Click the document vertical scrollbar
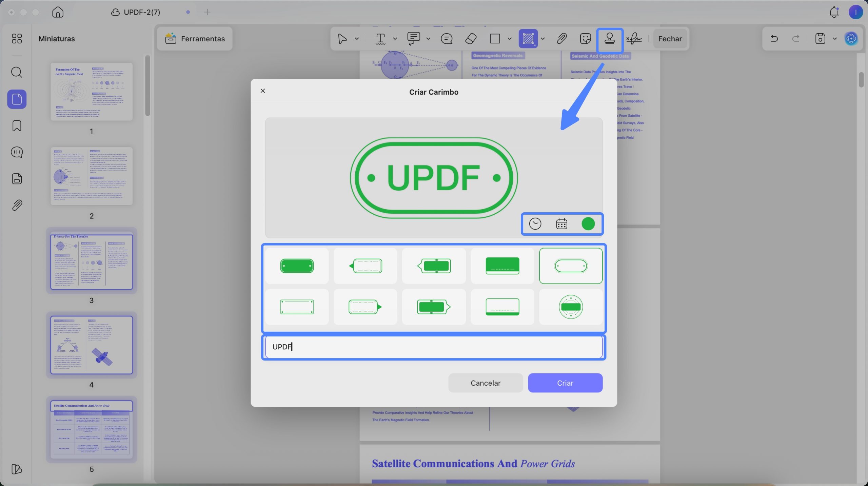The width and height of the screenshot is (868, 486). point(861,80)
